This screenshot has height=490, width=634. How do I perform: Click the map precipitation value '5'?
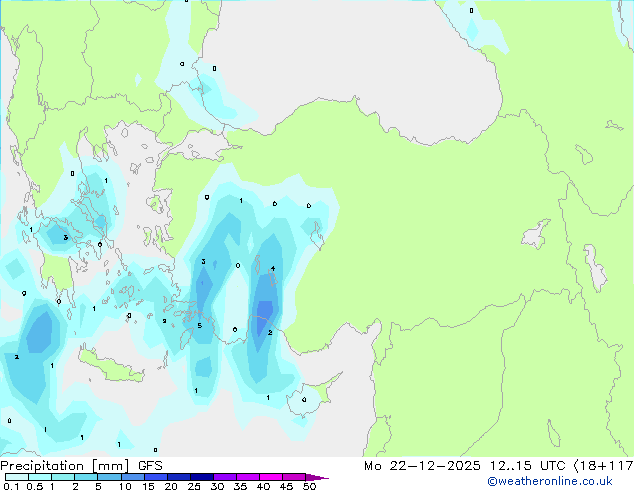(199, 325)
